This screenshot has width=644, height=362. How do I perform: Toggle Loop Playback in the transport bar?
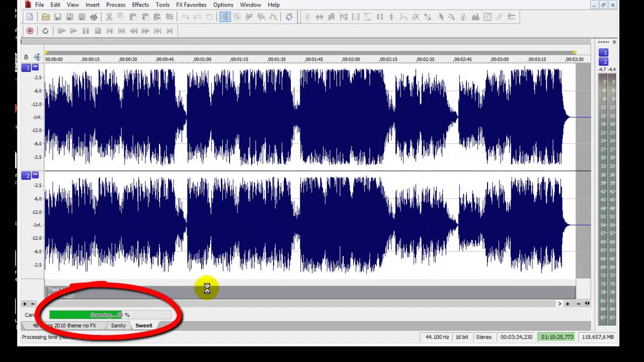tap(45, 31)
